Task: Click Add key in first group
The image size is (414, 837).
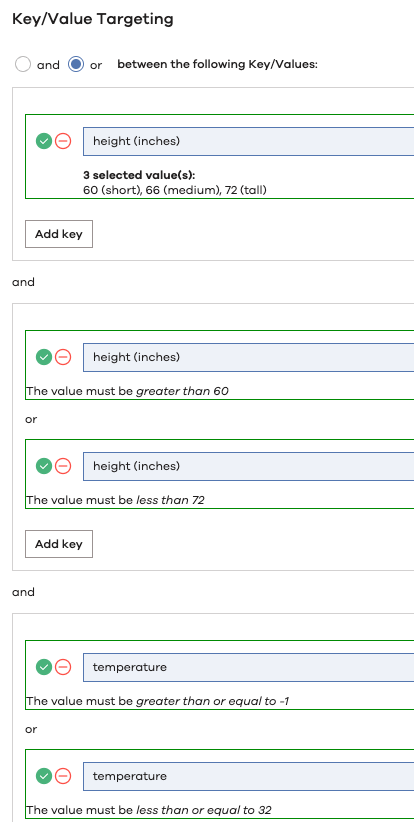Action: coord(59,234)
